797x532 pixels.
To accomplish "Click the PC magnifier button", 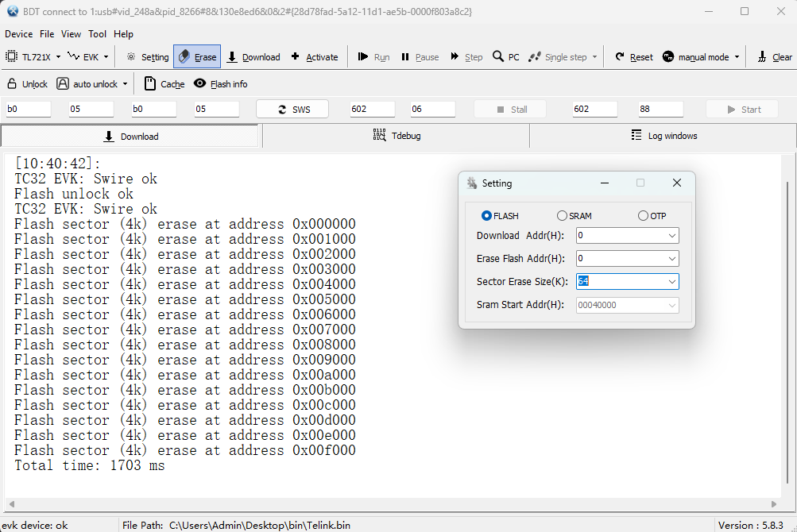I will pos(506,57).
